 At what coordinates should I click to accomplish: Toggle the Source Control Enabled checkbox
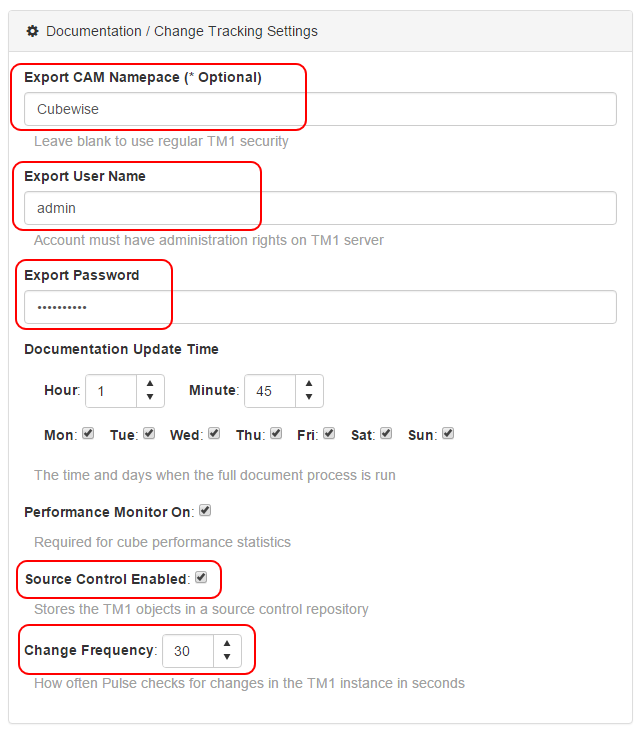[201, 577]
